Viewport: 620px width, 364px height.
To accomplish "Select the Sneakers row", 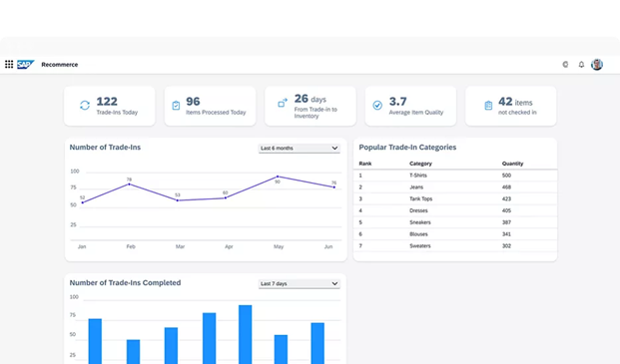I will (x=455, y=222).
